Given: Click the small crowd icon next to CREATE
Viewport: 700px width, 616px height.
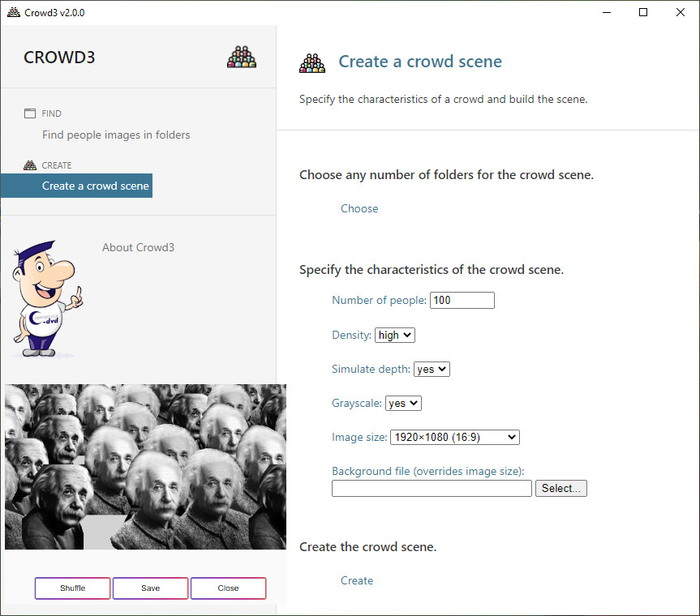Looking at the screenshot, I should coord(30,165).
